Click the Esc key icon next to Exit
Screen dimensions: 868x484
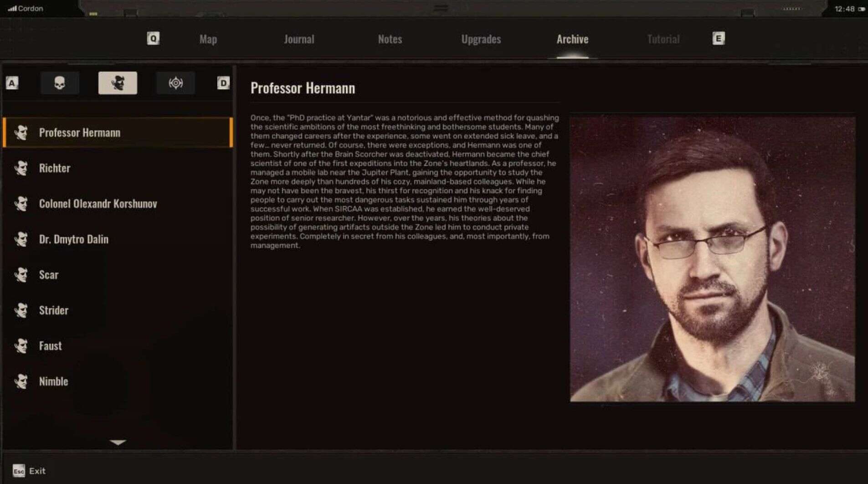pos(18,471)
